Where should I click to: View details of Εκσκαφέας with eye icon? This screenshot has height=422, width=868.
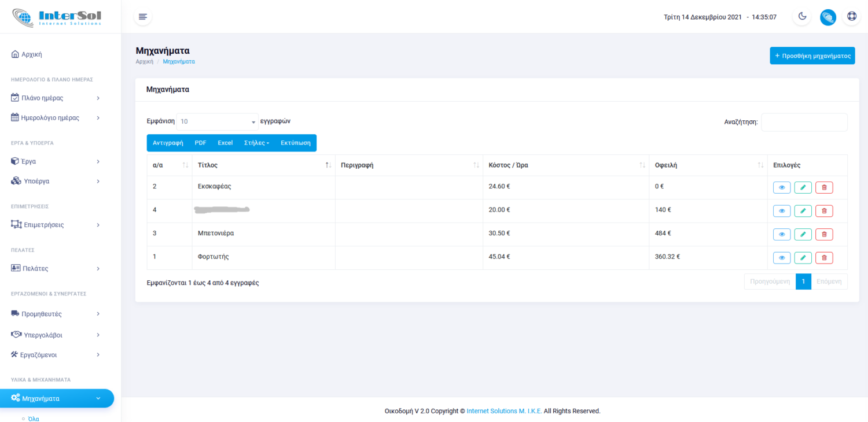[781, 187]
